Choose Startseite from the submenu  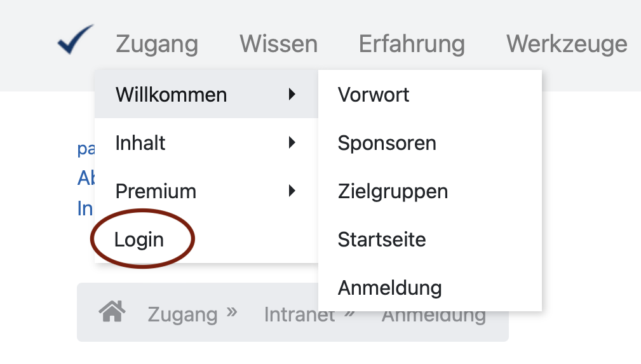pyautogui.click(x=382, y=239)
